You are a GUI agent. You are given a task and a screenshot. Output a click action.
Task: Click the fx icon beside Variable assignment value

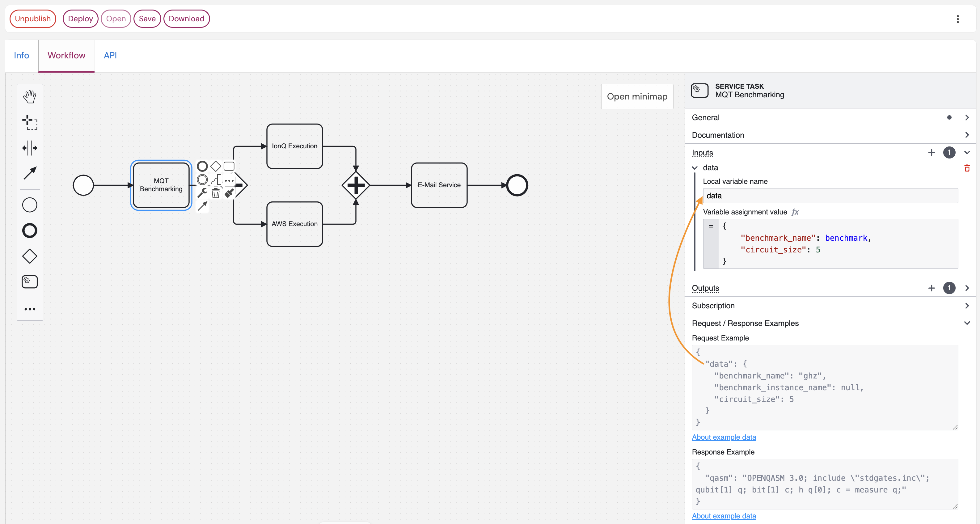point(795,212)
